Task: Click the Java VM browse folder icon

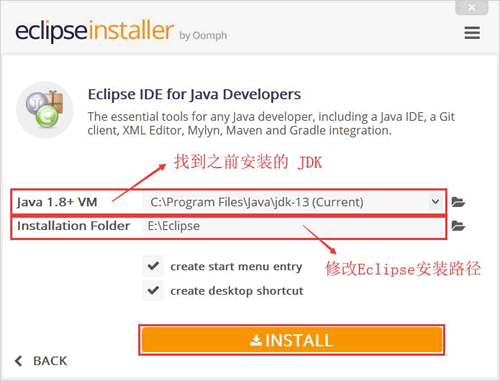Action: pyautogui.click(x=458, y=202)
